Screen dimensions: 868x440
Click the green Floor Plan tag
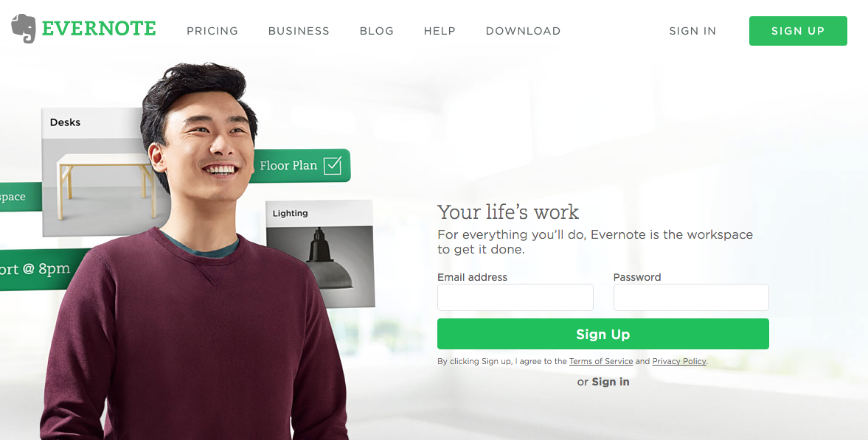pos(301,166)
